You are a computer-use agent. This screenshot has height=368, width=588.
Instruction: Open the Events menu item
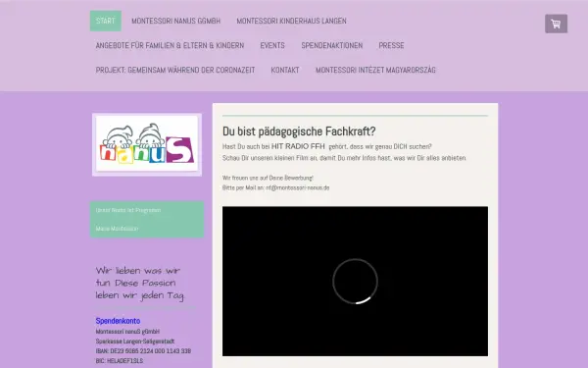pos(272,45)
